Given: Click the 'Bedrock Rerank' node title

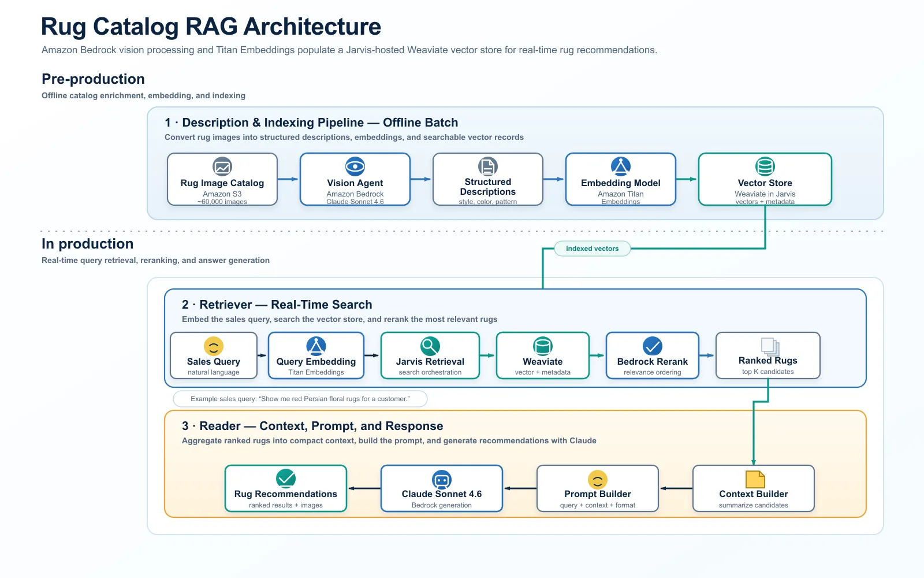Looking at the screenshot, I should point(653,362).
